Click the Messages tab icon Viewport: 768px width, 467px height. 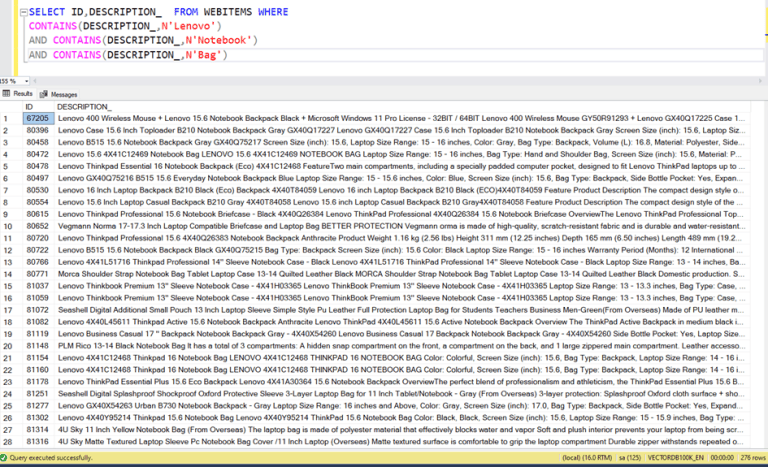point(44,94)
